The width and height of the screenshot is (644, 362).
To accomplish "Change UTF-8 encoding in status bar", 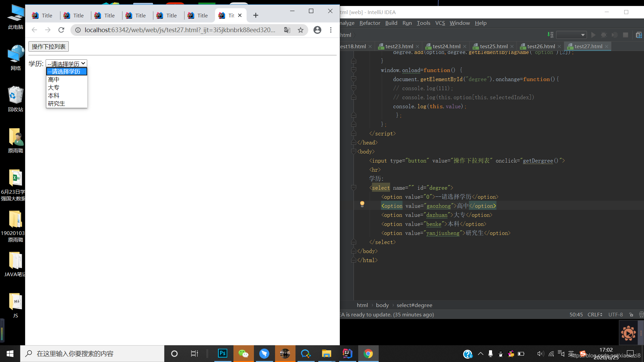I will 615,314.
